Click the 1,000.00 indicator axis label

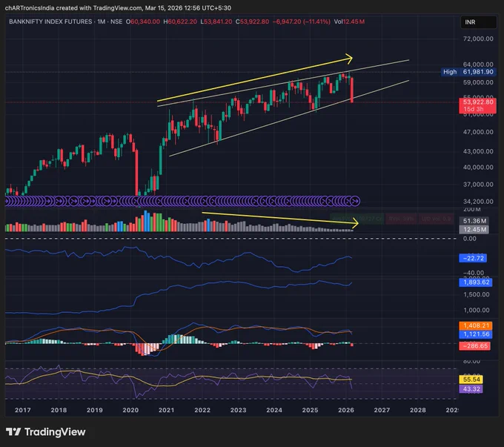pos(476,311)
